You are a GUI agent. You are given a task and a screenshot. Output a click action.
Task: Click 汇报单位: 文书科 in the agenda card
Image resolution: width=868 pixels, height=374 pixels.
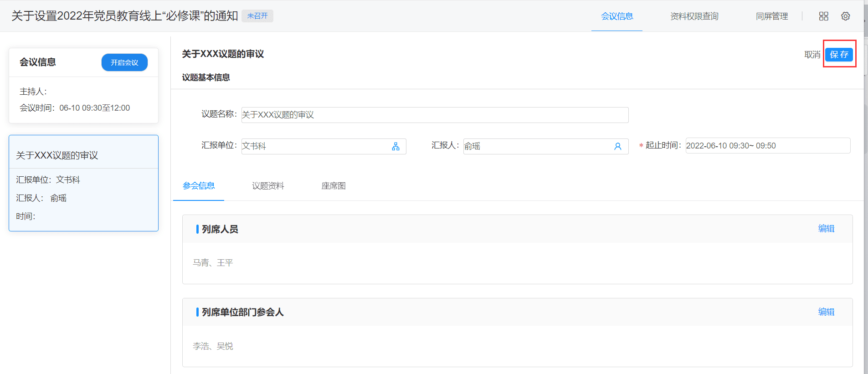48,180
